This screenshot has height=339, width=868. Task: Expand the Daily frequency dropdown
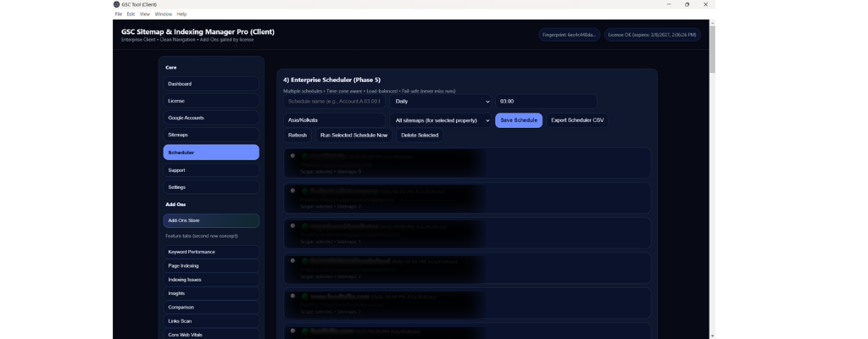tap(442, 102)
